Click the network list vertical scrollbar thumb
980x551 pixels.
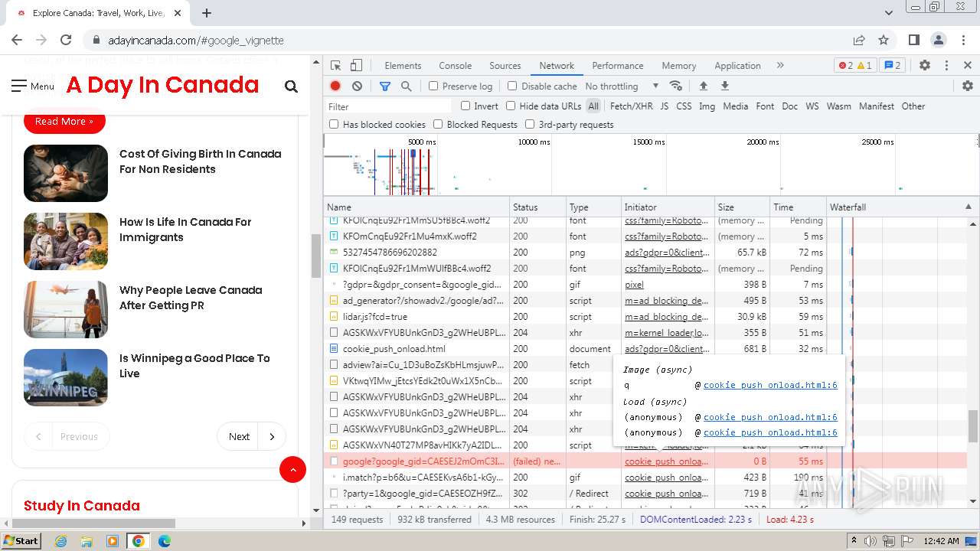point(973,427)
